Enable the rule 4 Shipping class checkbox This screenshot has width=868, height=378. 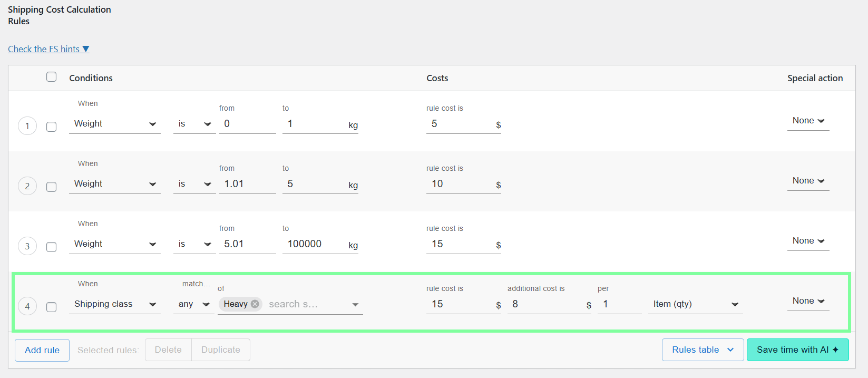pyautogui.click(x=51, y=307)
